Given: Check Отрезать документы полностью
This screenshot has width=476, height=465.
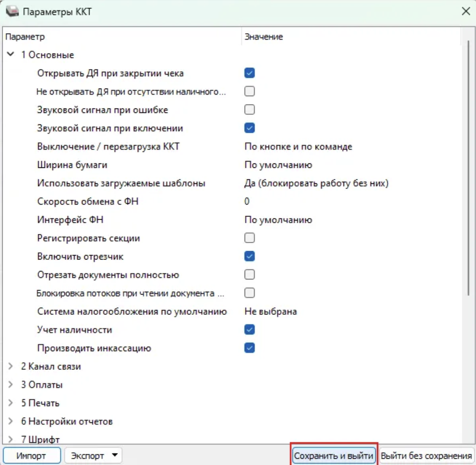Looking at the screenshot, I should point(250,275).
